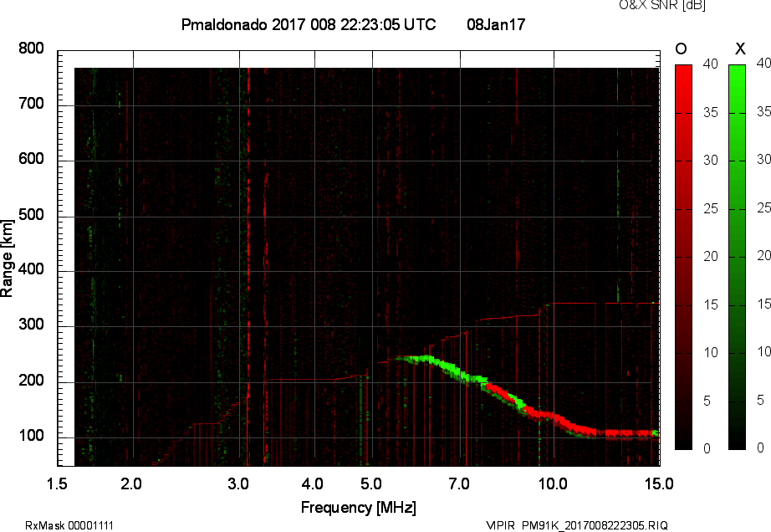
Task: Click the 20 label on O colorbar
Action: [x=710, y=257]
